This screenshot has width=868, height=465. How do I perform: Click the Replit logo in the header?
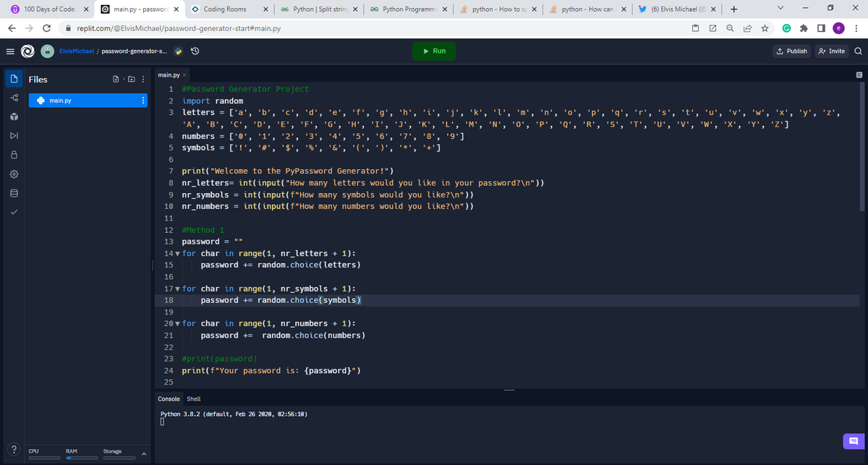[x=26, y=51]
